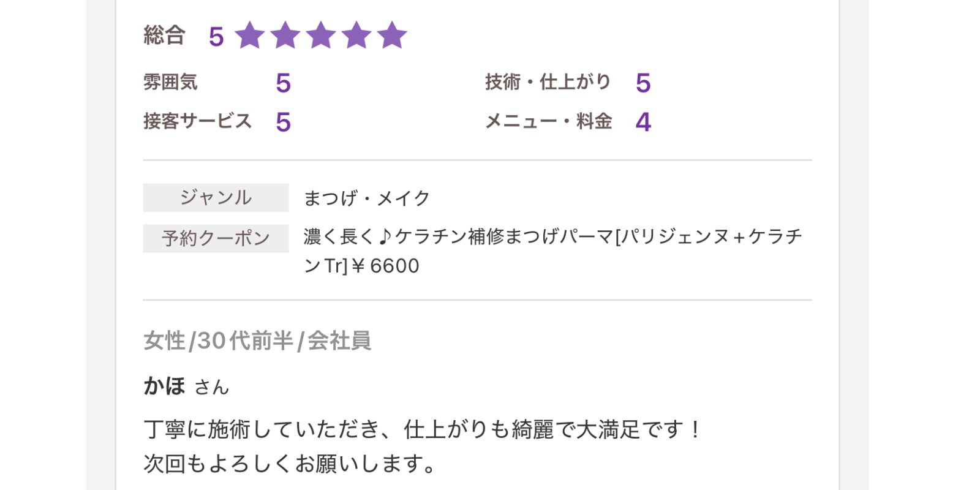Click the 技術・仕上がり rating label
The image size is (980, 490).
click(x=548, y=81)
